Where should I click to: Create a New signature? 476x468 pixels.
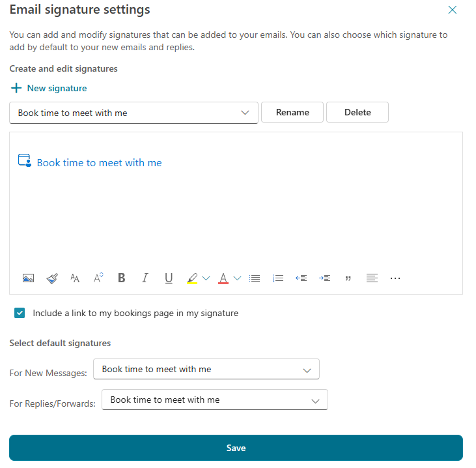(49, 88)
